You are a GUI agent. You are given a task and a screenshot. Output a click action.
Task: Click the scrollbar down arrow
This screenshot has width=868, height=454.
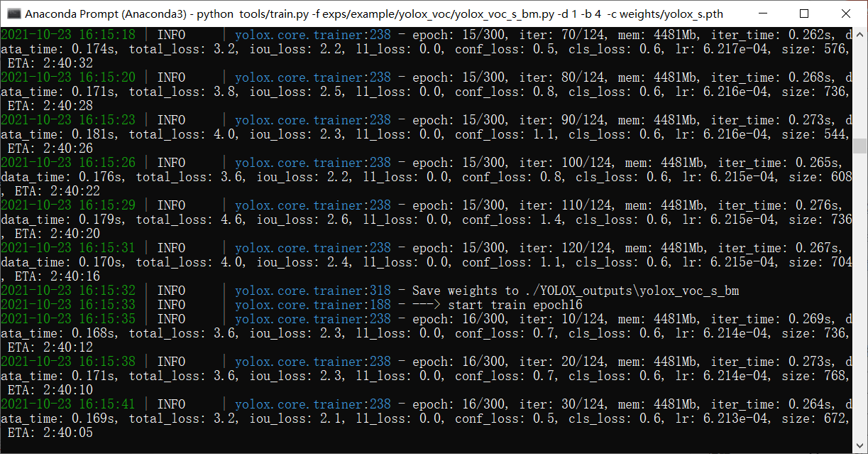coord(860,447)
